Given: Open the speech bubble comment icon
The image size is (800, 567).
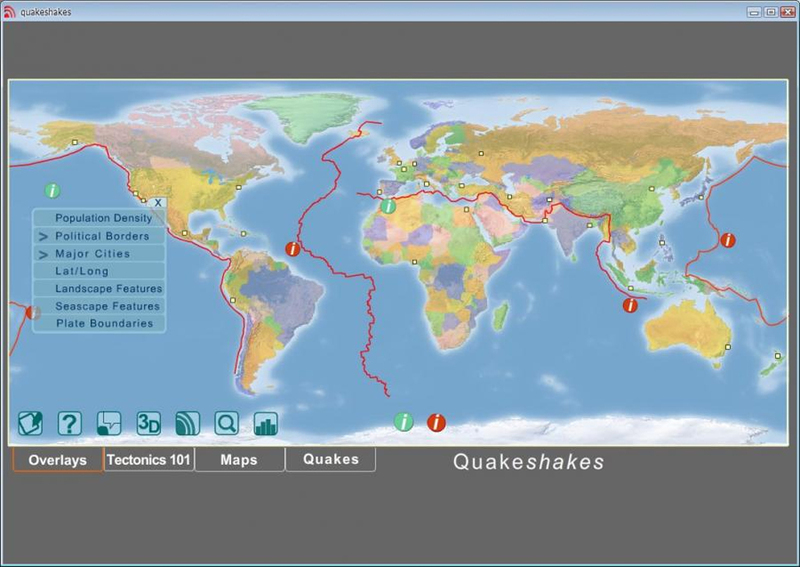Looking at the screenshot, I should 109,423.
